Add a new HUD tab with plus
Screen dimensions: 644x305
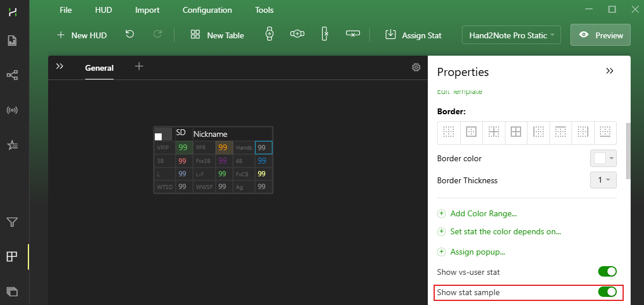pos(139,66)
